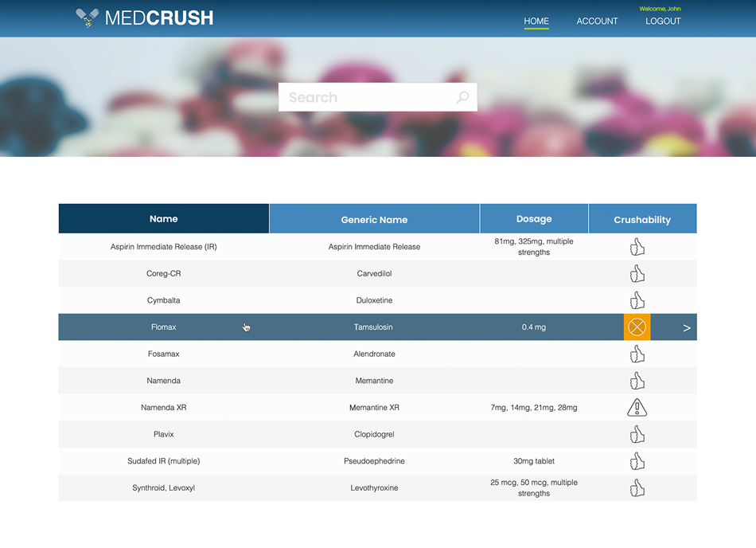Viewport: 756px width, 548px height.
Task: Click the thumbs-up icon for Aspirin Immediate Release
Action: click(x=637, y=246)
